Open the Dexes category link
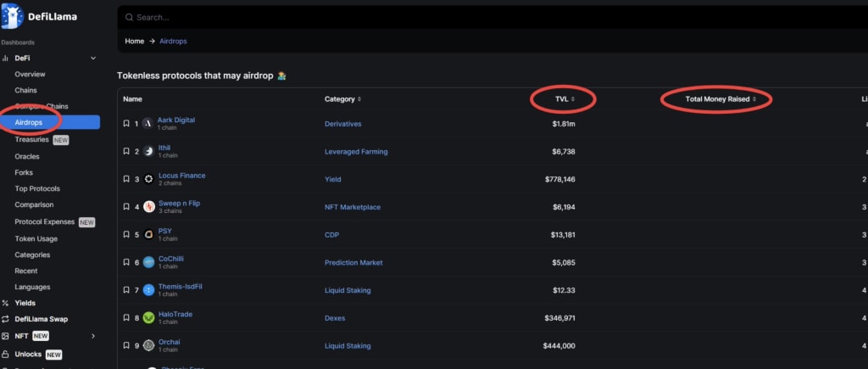This screenshot has height=369, width=868. point(335,318)
